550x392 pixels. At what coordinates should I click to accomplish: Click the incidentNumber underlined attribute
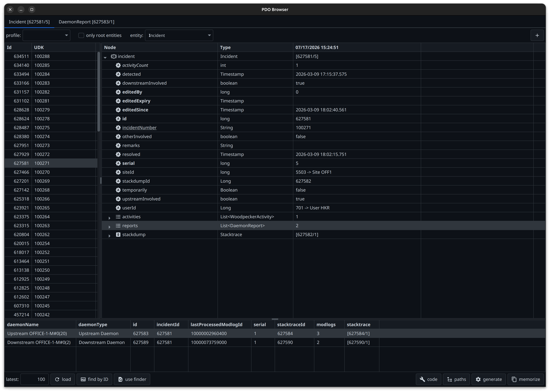pos(139,127)
